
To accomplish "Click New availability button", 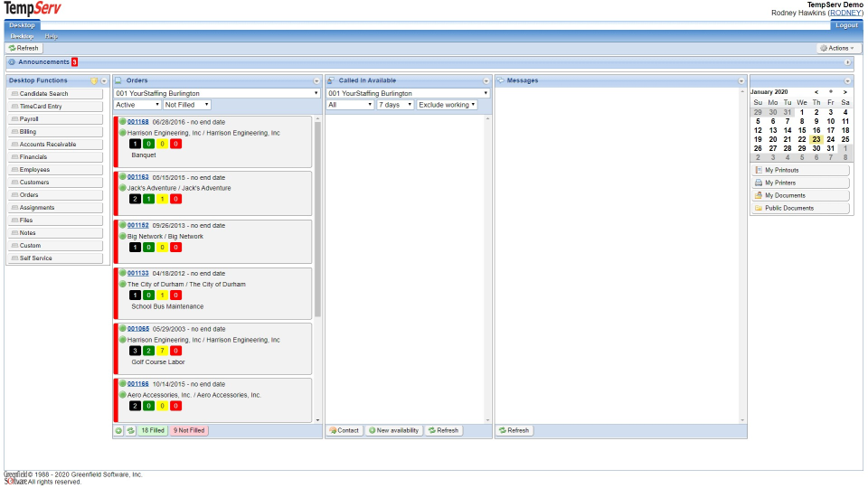I will coord(394,430).
